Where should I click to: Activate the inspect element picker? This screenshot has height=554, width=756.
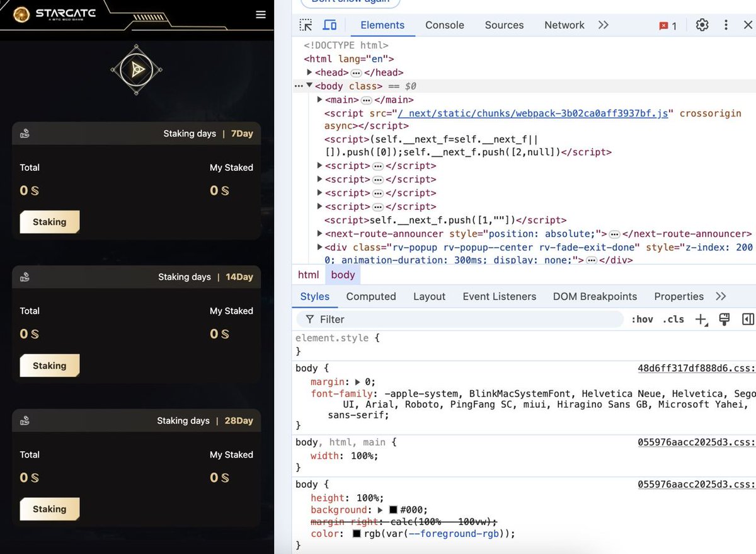click(x=306, y=25)
